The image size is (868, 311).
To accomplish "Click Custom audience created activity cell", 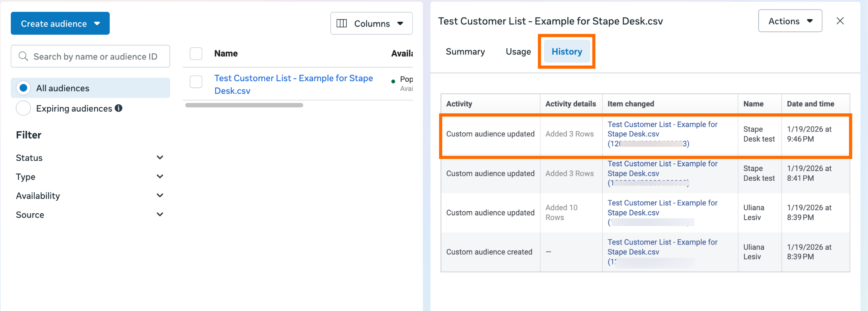I will coord(489,252).
